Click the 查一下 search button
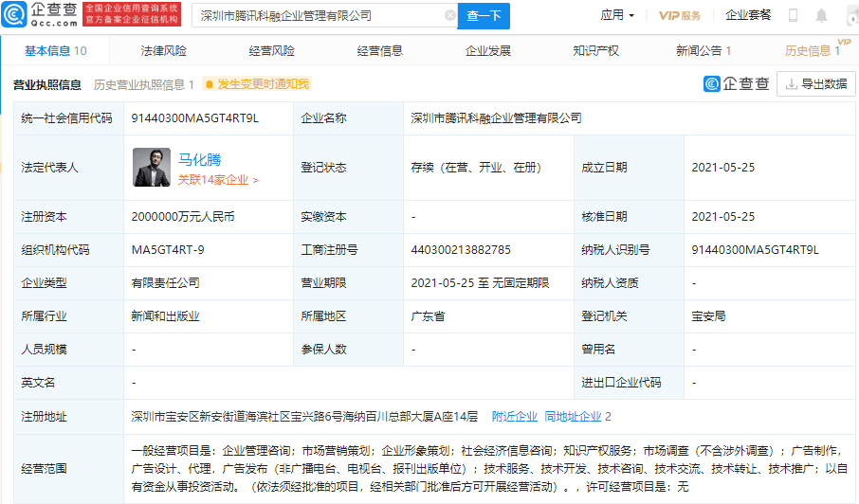The width and height of the screenshot is (859, 504). coord(484,16)
